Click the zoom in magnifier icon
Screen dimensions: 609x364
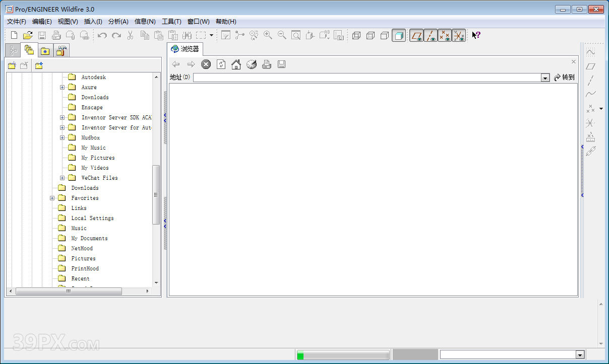coord(268,35)
